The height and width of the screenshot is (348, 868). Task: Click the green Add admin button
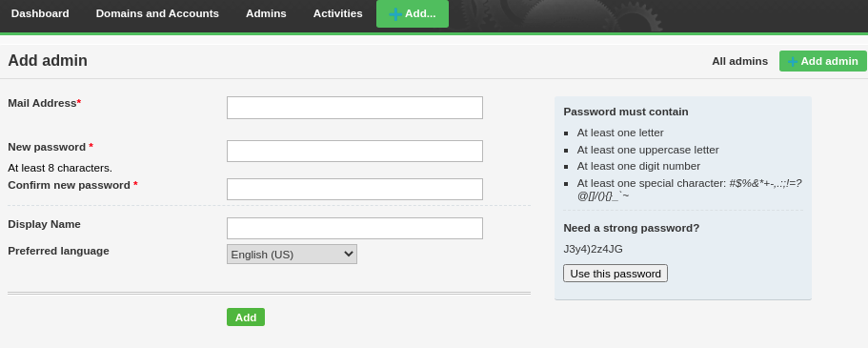tap(822, 61)
